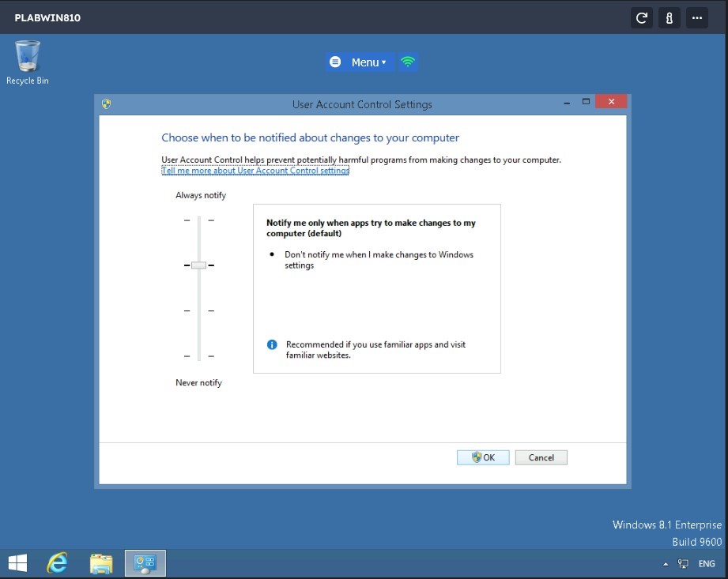
Task: Click 'Choose when to be notified' heading
Action: (x=310, y=137)
